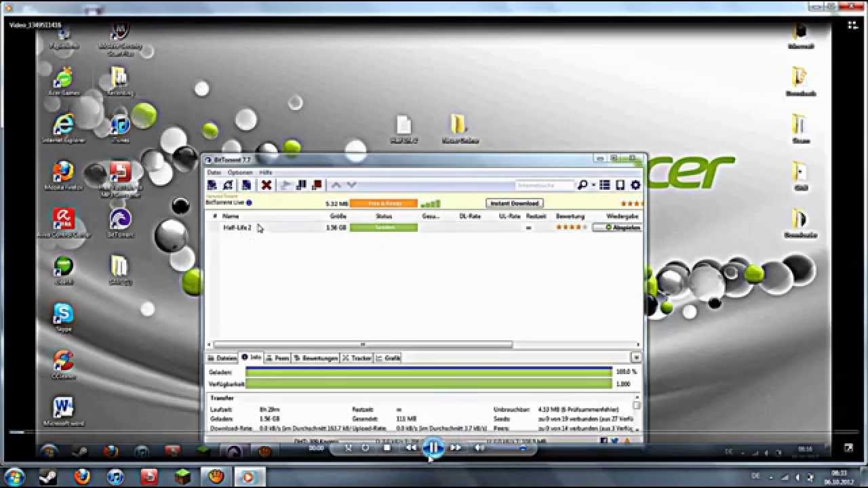Click inside the BitTorrent web search field
The image size is (868, 488).
(x=545, y=185)
